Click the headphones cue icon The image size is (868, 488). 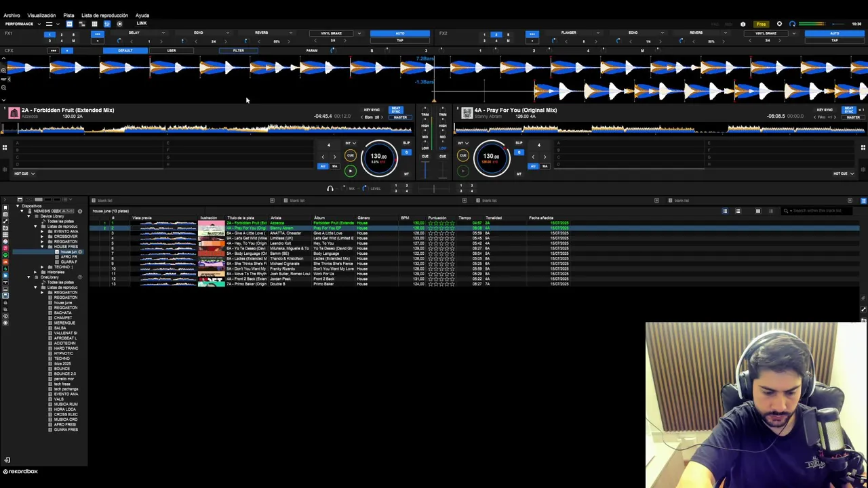(x=330, y=188)
